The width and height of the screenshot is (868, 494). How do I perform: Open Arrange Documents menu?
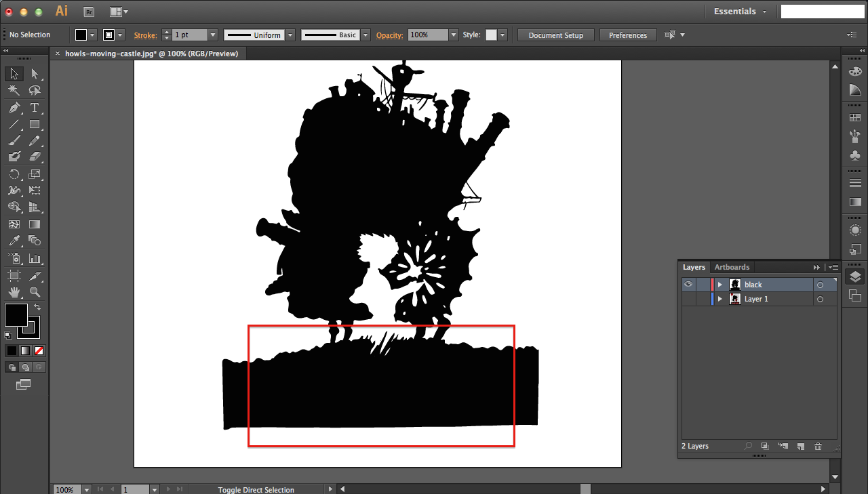point(118,12)
